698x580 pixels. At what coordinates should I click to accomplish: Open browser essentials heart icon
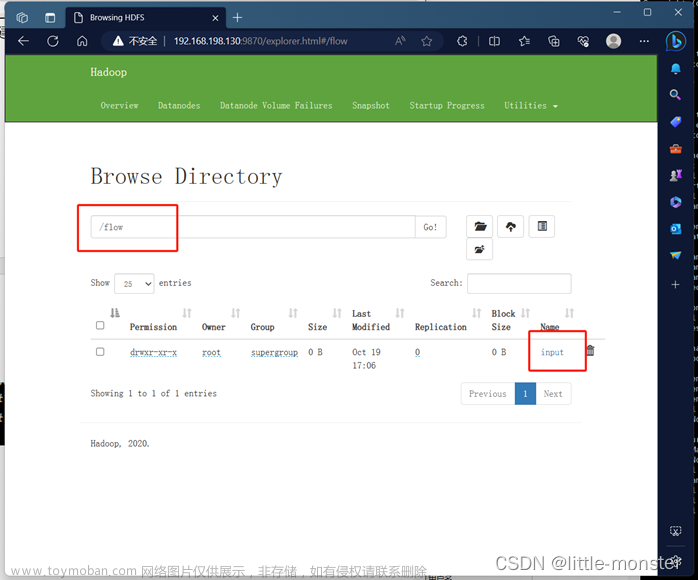(583, 41)
